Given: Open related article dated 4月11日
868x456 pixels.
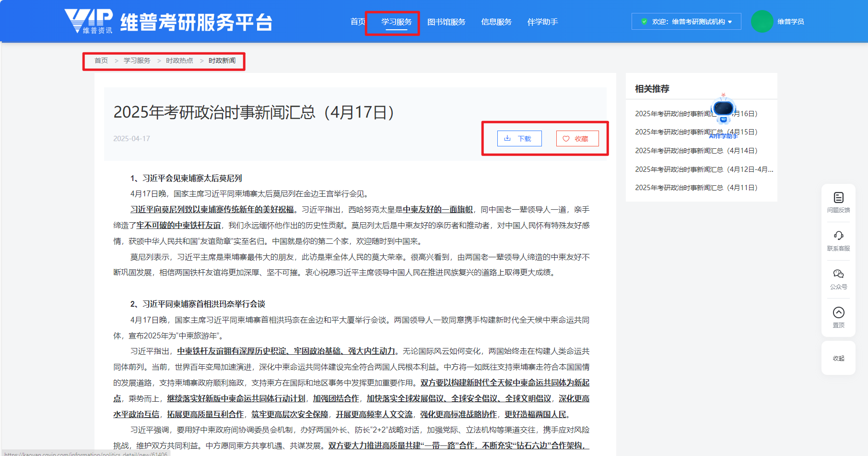Looking at the screenshot, I should (696, 188).
